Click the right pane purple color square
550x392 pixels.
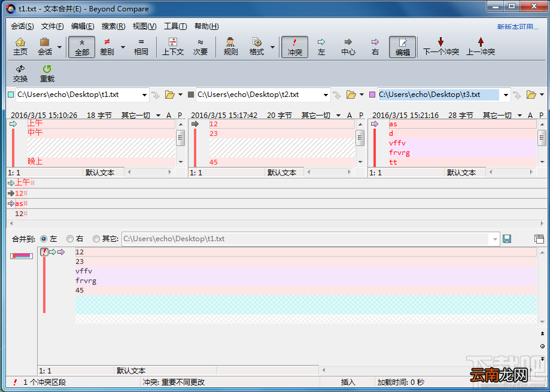pyautogui.click(x=372, y=95)
